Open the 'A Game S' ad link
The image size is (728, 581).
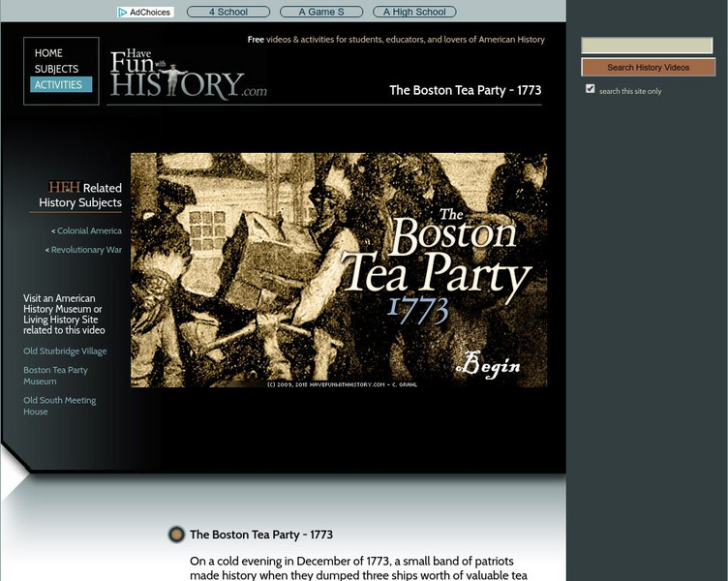321,13
